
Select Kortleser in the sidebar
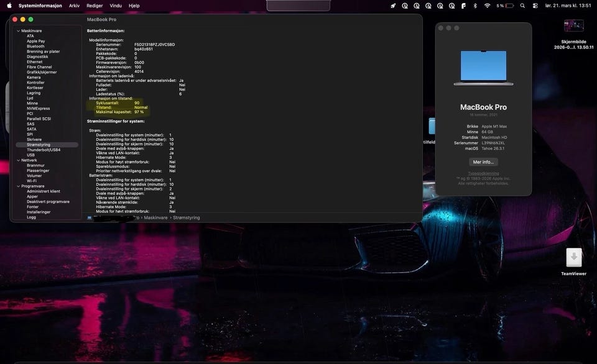tap(35, 88)
